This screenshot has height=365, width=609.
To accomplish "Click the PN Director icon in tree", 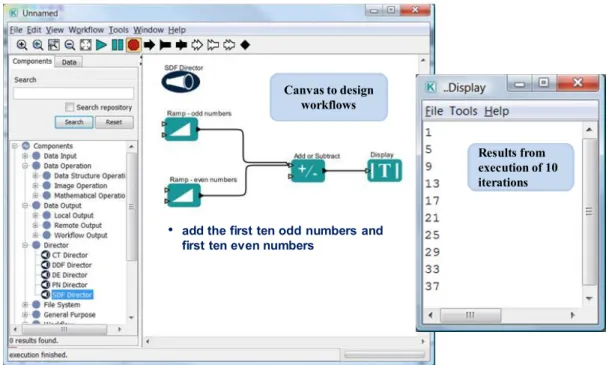I will (45, 285).
